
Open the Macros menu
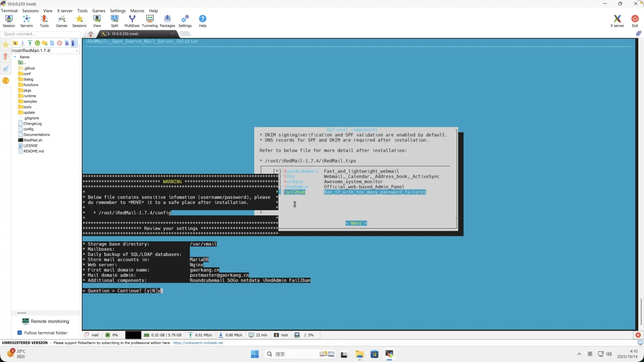pyautogui.click(x=137, y=11)
